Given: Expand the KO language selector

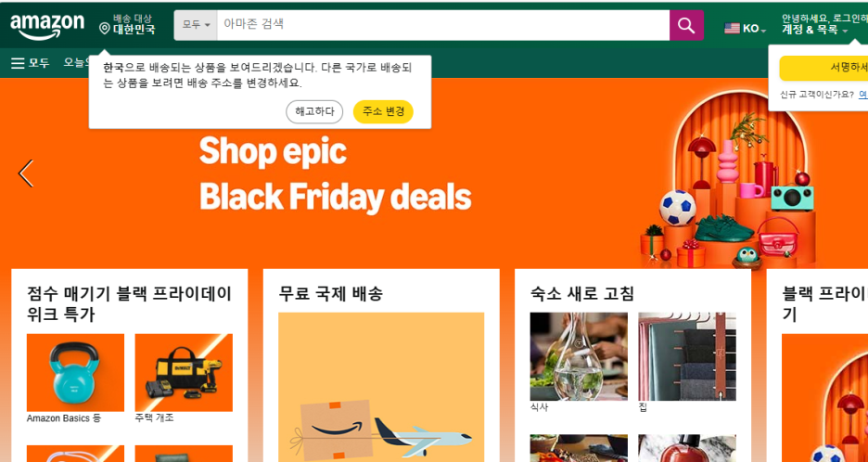Looking at the screenshot, I should point(754,29).
